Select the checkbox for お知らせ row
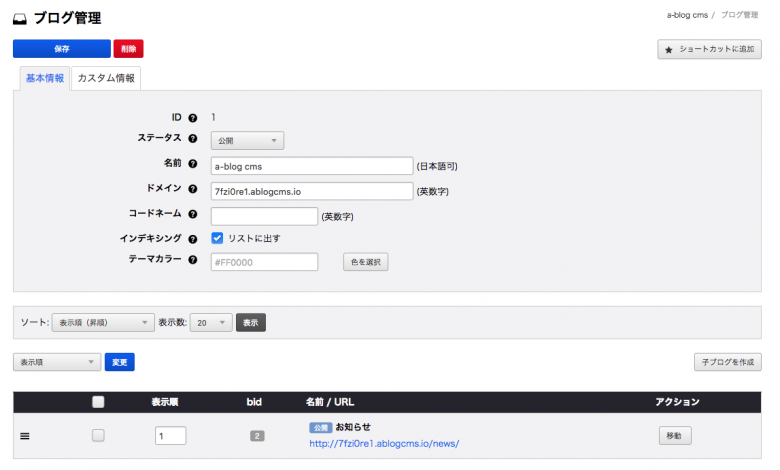780x470 pixels. (x=98, y=436)
